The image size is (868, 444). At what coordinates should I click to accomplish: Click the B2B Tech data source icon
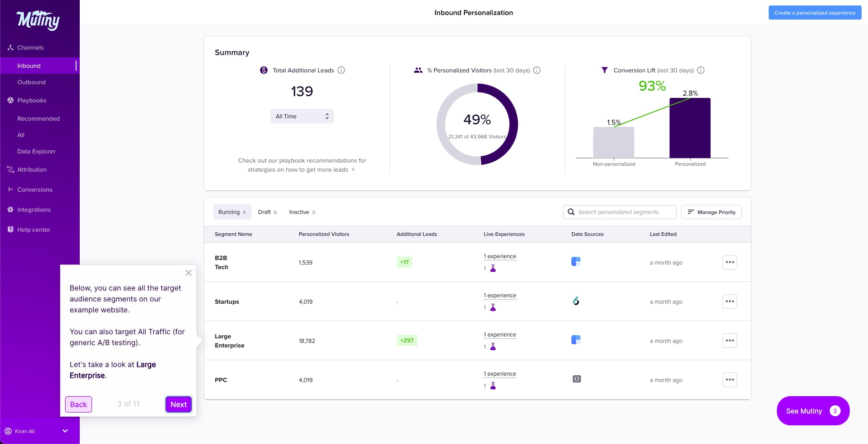576,261
